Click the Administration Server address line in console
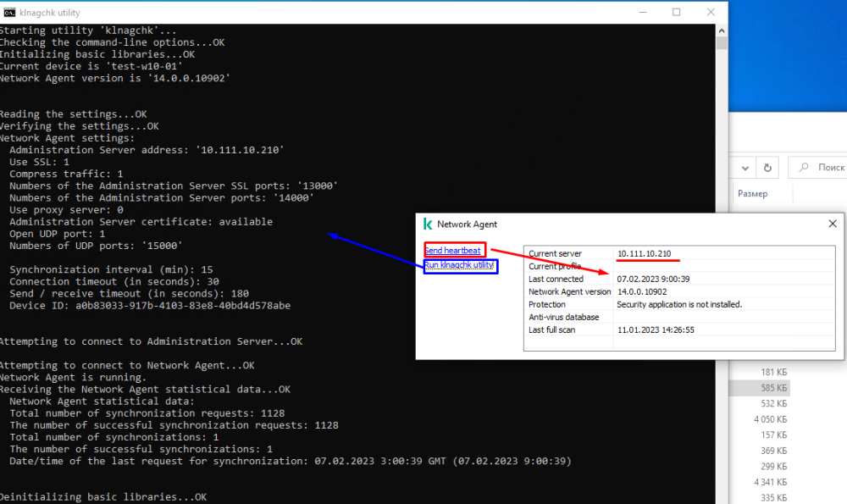Screen dimensions: 847x504 147,150
